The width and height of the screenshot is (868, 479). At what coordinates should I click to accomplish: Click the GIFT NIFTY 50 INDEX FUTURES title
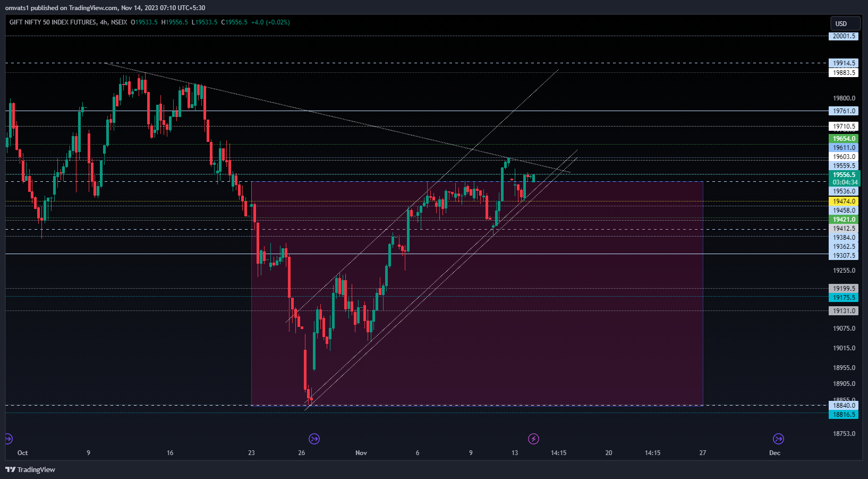pos(53,22)
